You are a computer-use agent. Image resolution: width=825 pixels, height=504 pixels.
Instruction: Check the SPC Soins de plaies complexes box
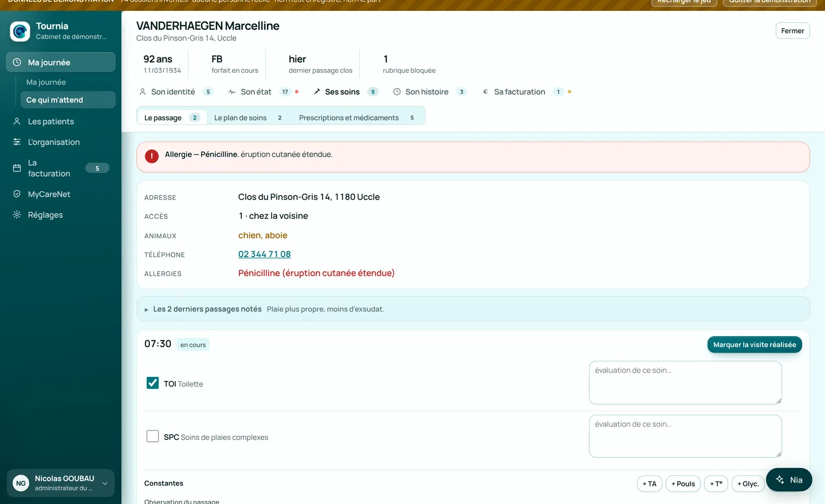152,436
